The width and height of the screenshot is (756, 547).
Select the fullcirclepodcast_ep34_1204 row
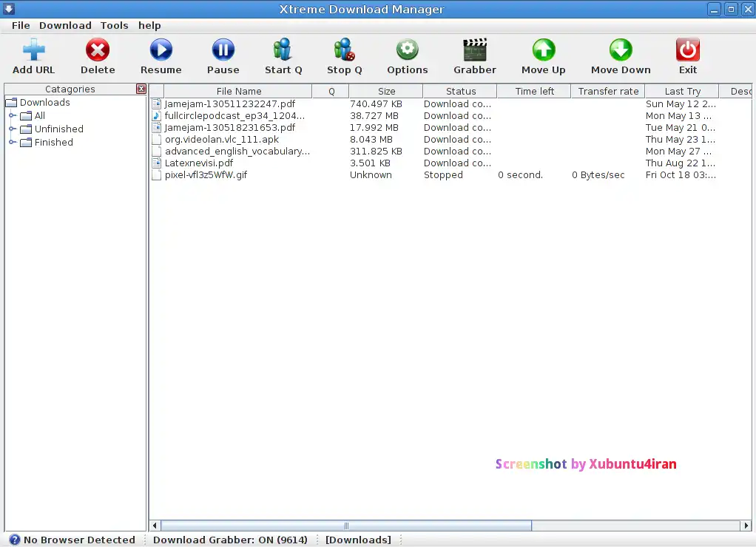click(450, 115)
